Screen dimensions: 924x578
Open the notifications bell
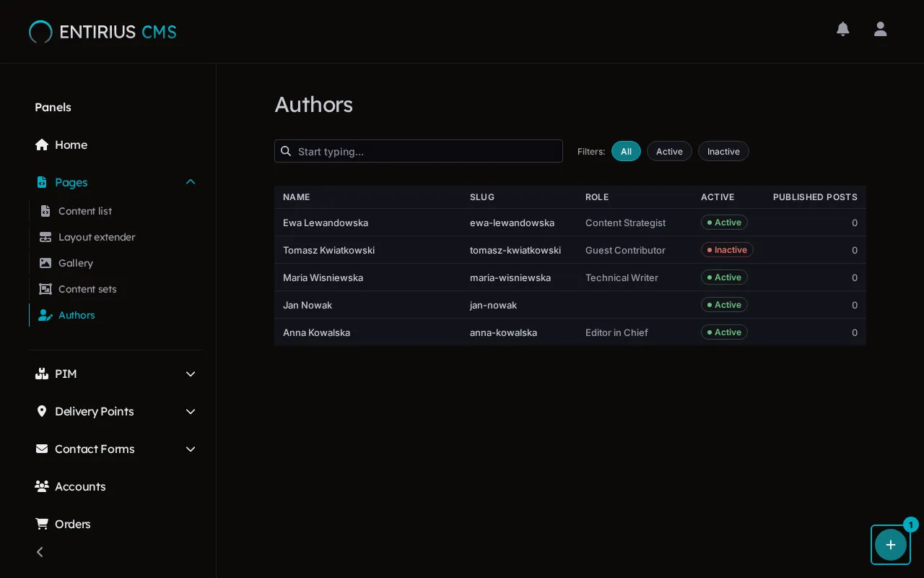[842, 29]
